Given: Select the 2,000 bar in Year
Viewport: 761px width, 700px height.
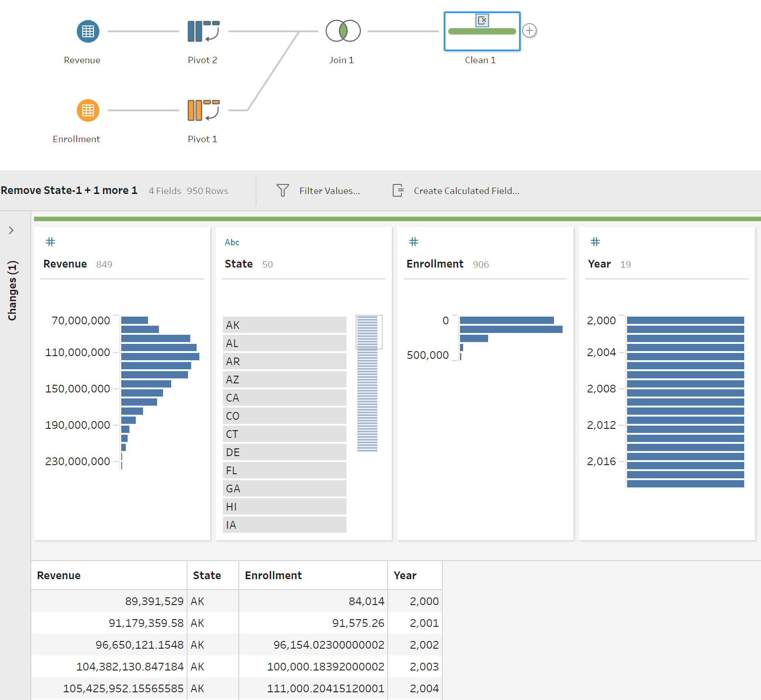Looking at the screenshot, I should tap(686, 320).
